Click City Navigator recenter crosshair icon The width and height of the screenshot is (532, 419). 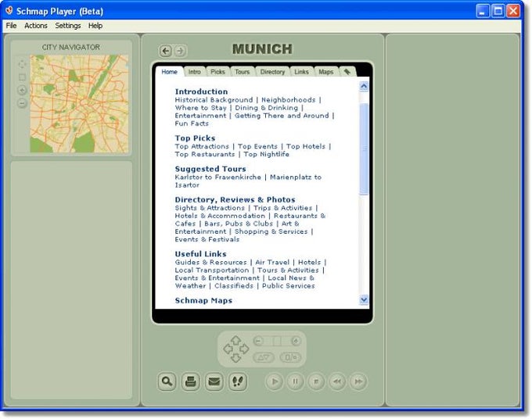tap(22, 64)
